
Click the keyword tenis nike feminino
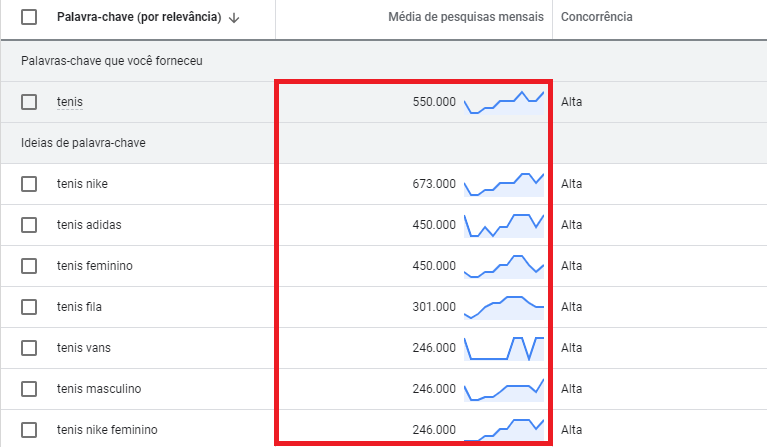[107, 430]
